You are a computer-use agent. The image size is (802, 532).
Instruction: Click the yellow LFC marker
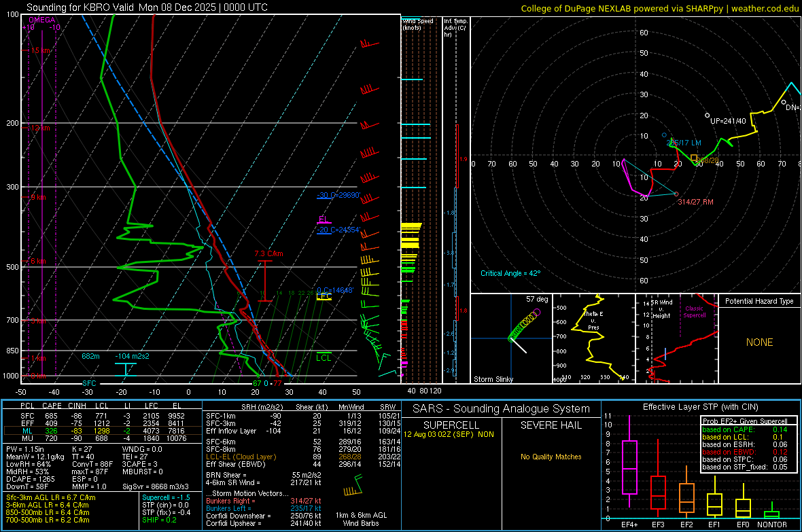pyautogui.click(x=324, y=296)
